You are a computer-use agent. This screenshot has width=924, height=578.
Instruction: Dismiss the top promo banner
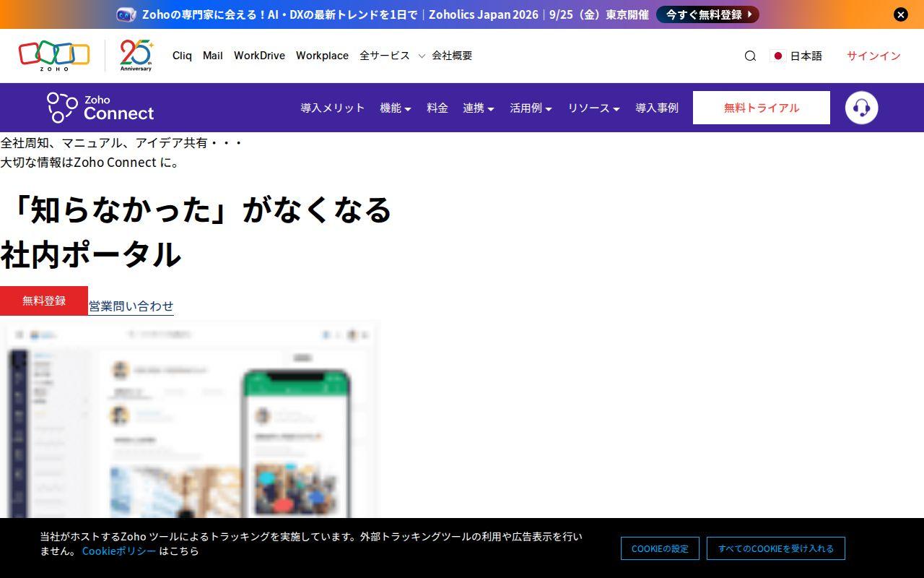click(x=900, y=14)
